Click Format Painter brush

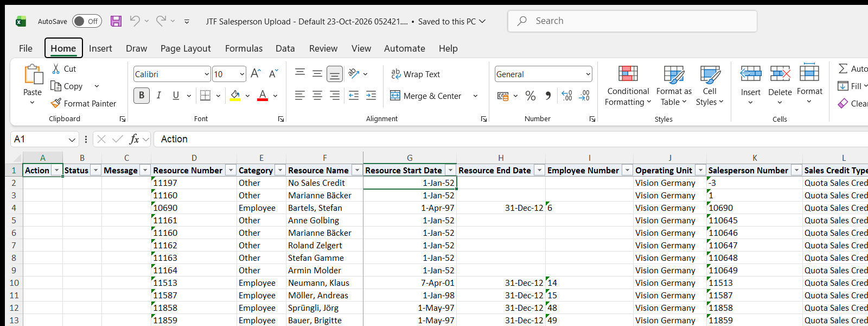56,103
